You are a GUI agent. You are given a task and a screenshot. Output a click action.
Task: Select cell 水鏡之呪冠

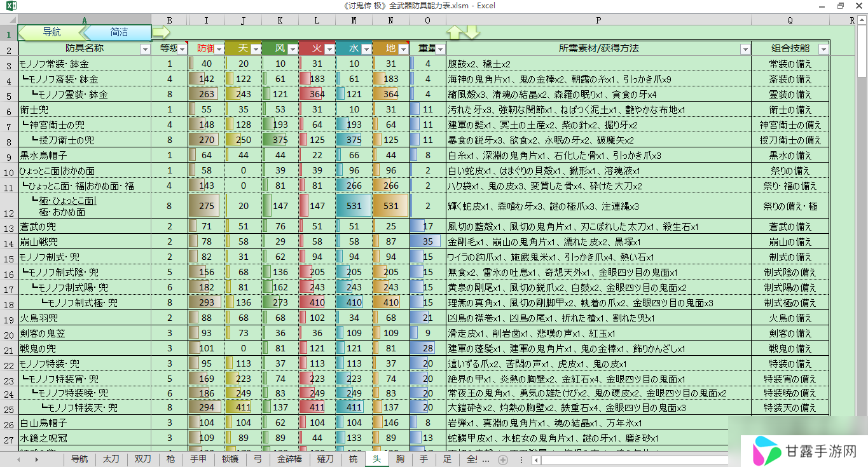point(85,438)
